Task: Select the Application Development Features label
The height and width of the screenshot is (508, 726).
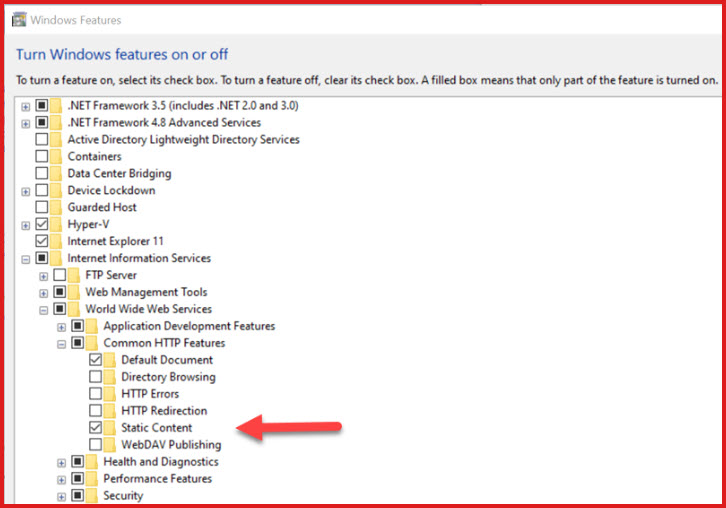Action: tap(189, 326)
